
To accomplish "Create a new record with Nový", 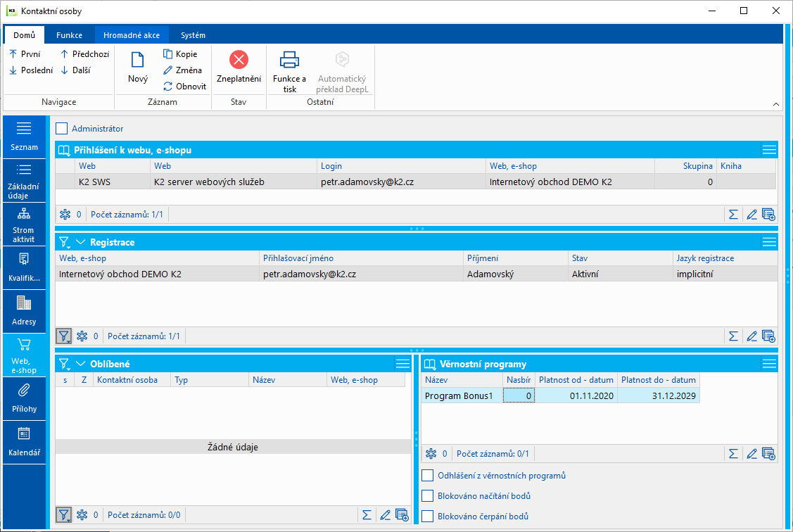I will coord(138,68).
